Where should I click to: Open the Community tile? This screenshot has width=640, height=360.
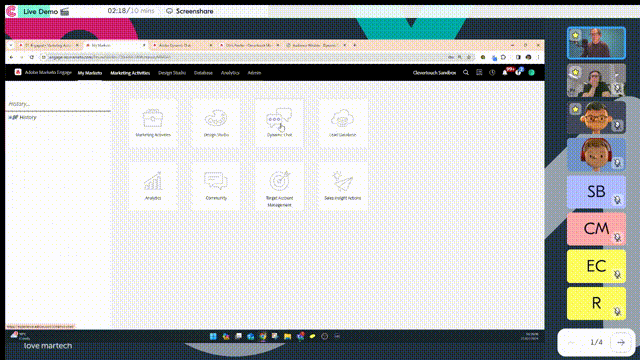click(216, 187)
